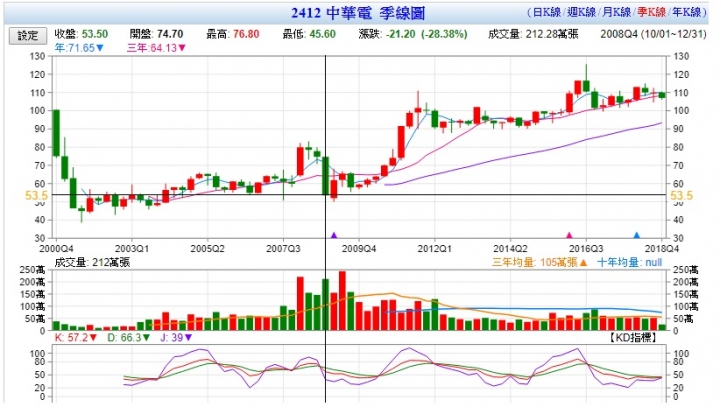Viewport: 720px width, 407px height.
Task: Click the blue triangle marker near 2018
Action: click(636, 235)
